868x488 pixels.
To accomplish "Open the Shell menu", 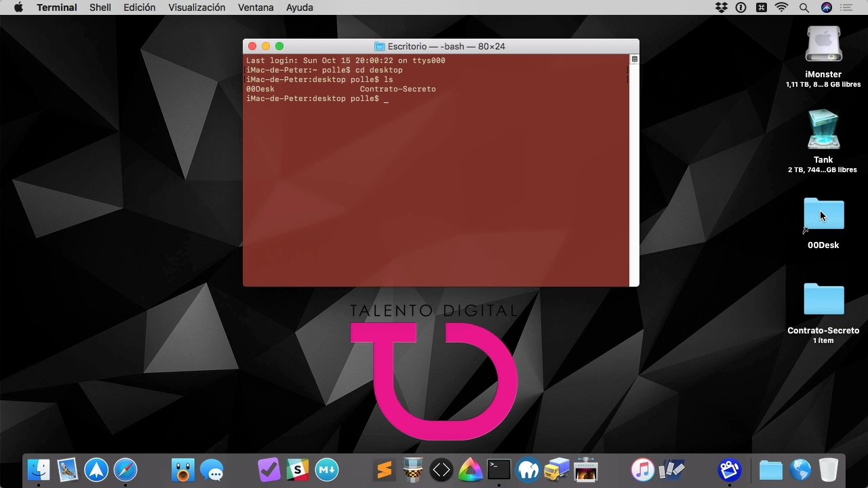I will click(x=100, y=7).
